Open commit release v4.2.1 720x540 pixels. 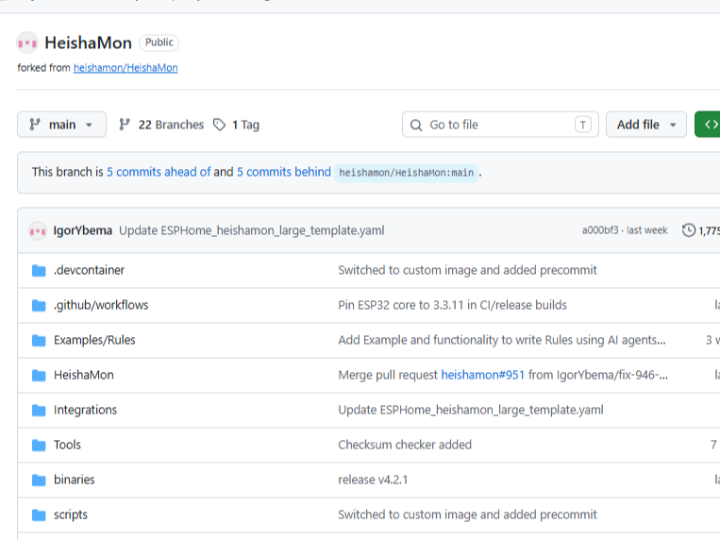[x=373, y=479]
